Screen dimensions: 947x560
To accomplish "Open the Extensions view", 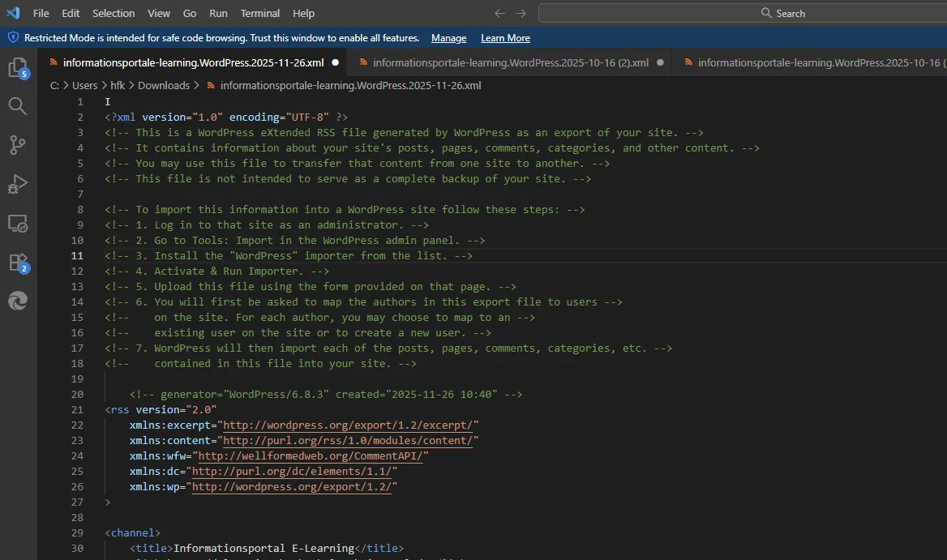I will (x=18, y=263).
